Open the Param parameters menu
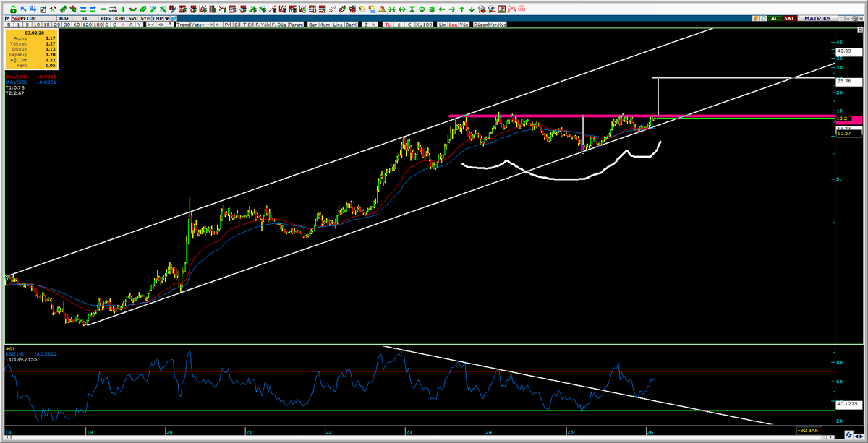 296,24
